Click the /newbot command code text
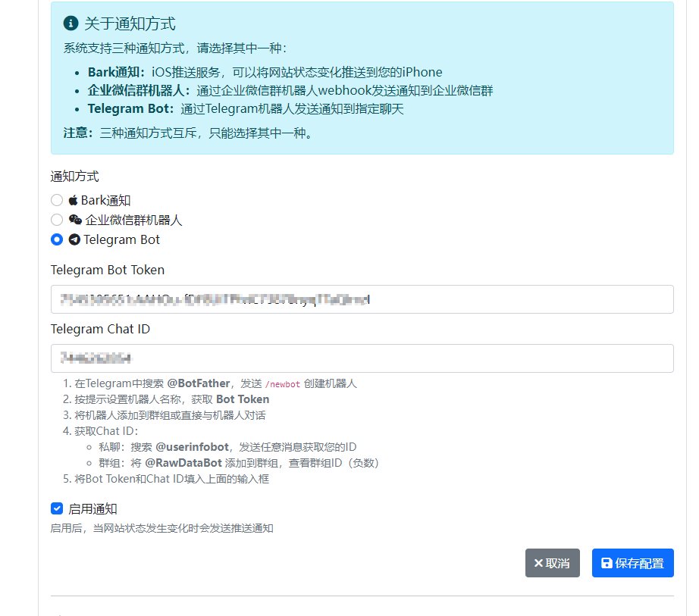Viewport: 699px width, 616px height. [283, 384]
